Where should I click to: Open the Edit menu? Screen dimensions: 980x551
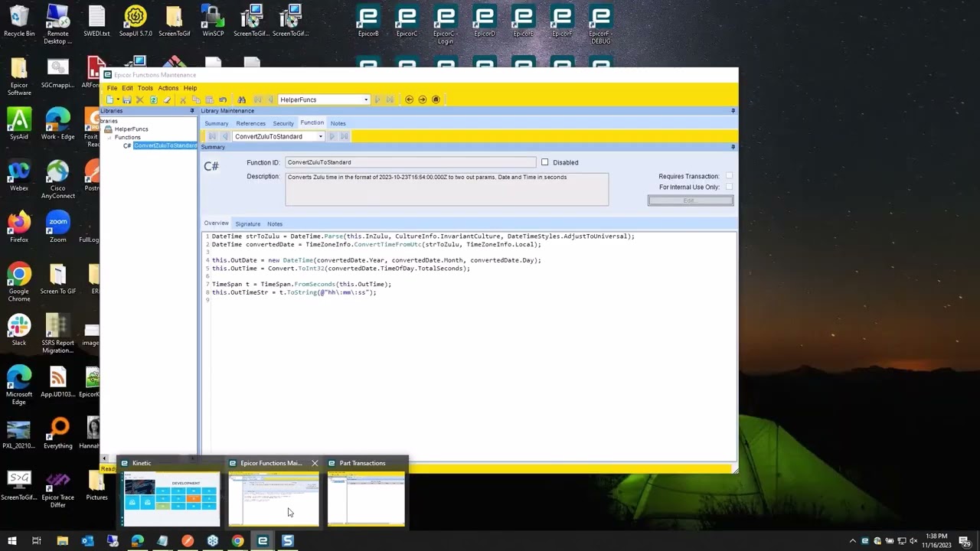[127, 88]
